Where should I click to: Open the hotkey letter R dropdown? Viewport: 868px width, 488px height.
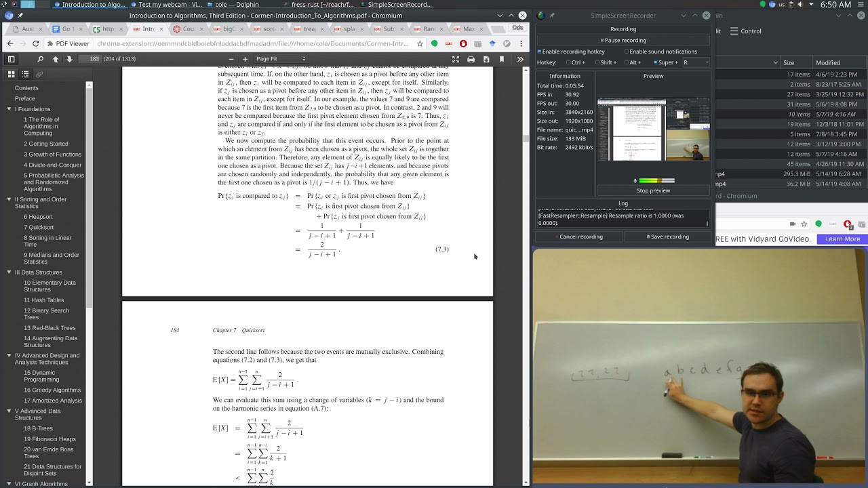(696, 62)
